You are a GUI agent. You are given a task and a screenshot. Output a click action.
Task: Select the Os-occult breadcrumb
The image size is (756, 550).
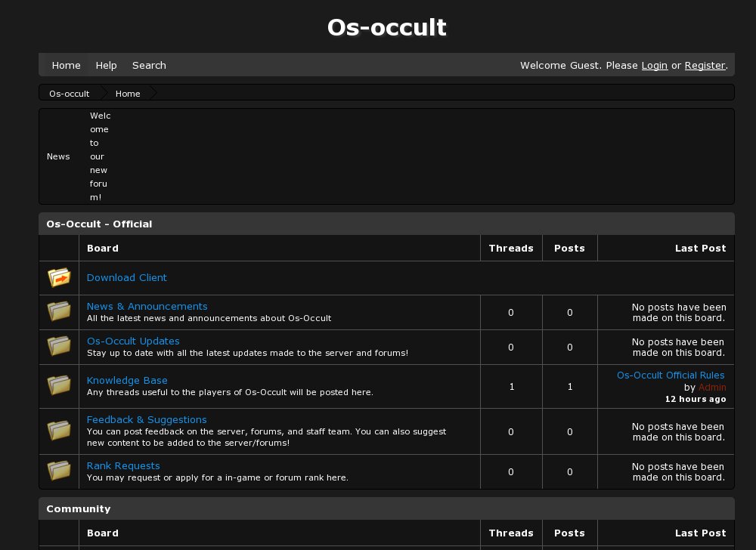(x=69, y=94)
